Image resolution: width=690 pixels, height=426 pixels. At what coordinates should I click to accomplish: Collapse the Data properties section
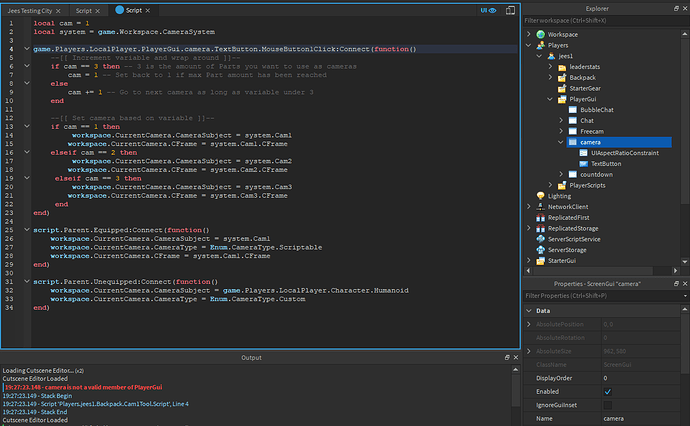coord(529,311)
